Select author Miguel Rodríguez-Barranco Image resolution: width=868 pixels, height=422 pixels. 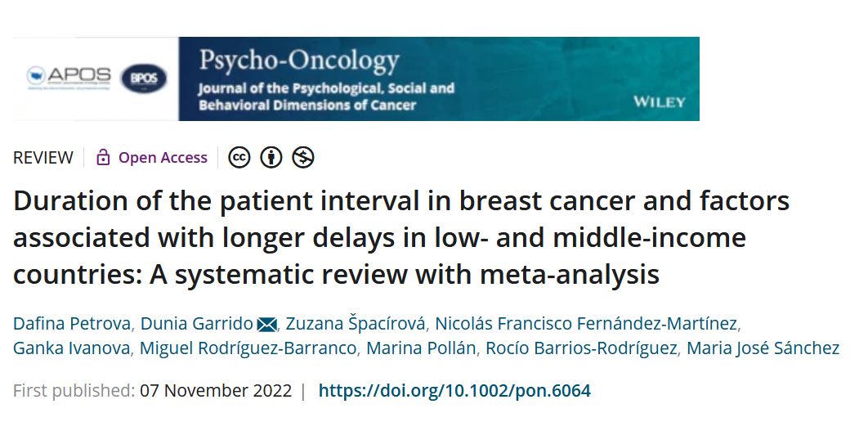[x=248, y=348]
